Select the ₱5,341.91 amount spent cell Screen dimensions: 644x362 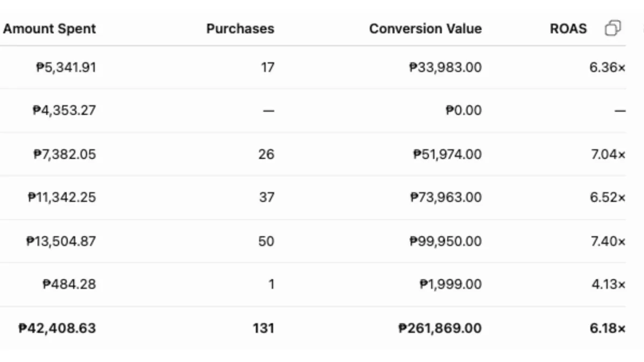pyautogui.click(x=66, y=67)
